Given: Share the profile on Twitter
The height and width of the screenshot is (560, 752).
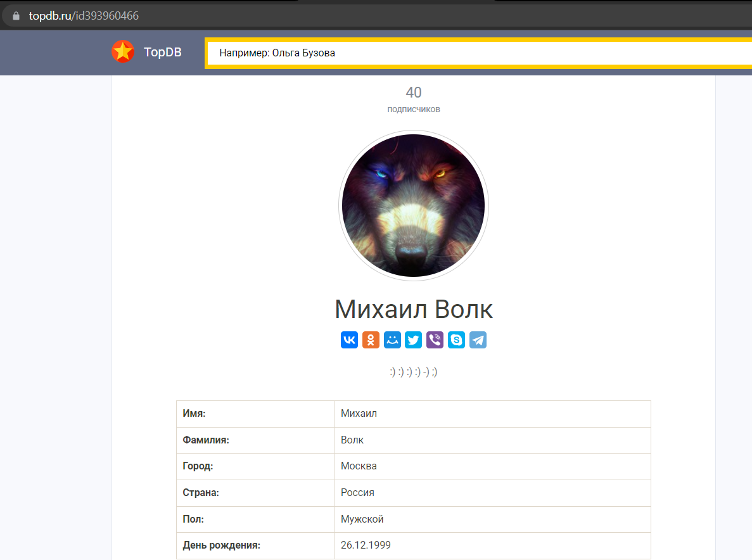Looking at the screenshot, I should (414, 340).
